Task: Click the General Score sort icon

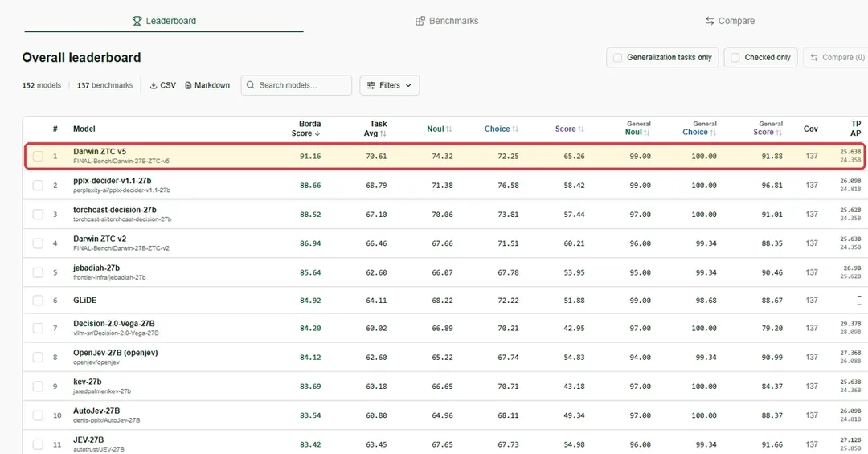Action: pyautogui.click(x=779, y=133)
